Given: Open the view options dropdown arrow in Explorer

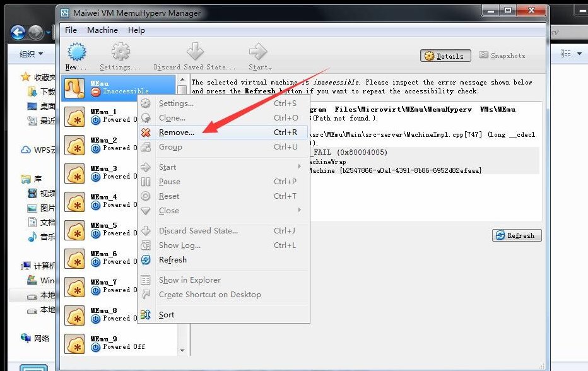Looking at the screenshot, I should [579, 54].
